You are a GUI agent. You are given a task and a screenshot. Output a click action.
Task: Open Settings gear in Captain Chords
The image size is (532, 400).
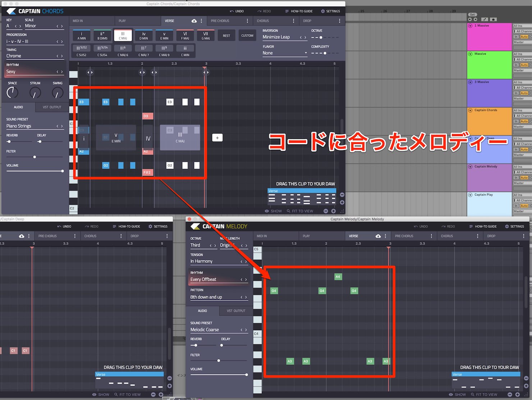pos(330,11)
